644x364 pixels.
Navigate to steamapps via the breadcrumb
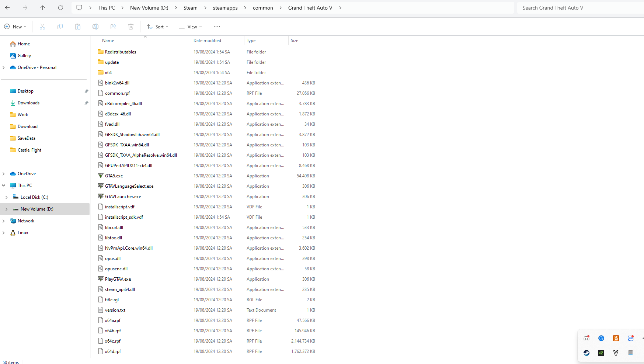[x=225, y=7]
